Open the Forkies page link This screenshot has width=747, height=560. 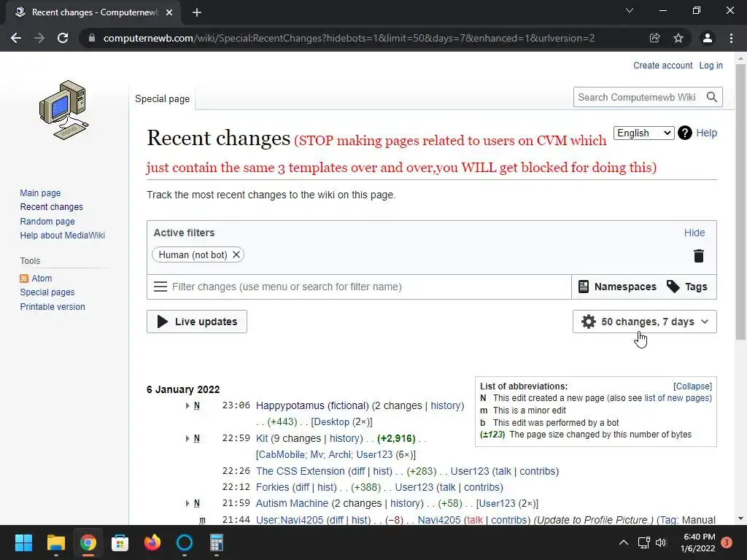273,488
